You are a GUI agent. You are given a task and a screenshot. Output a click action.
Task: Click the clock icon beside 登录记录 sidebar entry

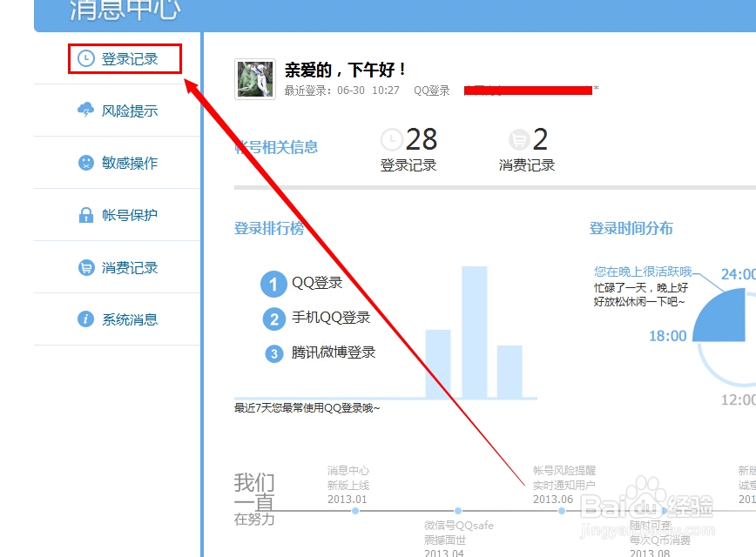click(86, 58)
